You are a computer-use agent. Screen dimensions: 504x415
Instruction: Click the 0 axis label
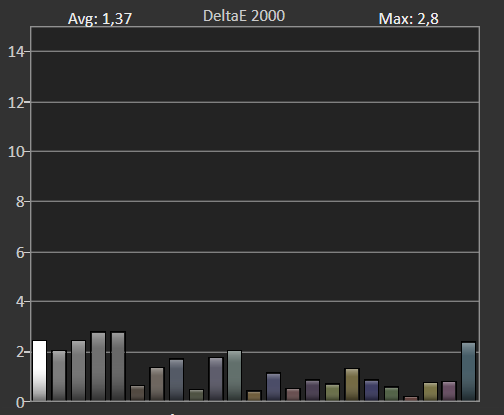click(x=20, y=403)
